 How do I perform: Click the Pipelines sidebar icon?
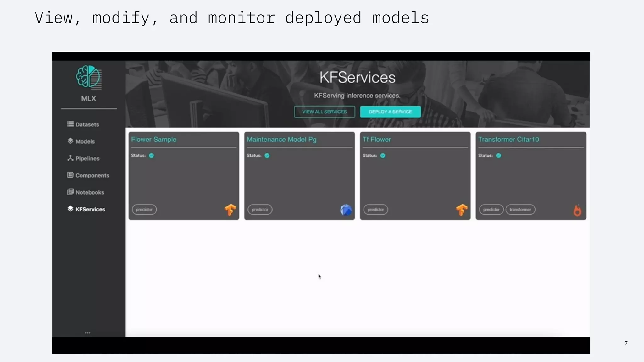tap(70, 158)
